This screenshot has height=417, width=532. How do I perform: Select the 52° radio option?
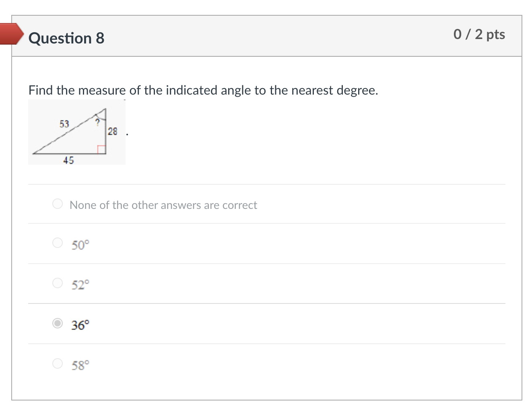(58, 283)
